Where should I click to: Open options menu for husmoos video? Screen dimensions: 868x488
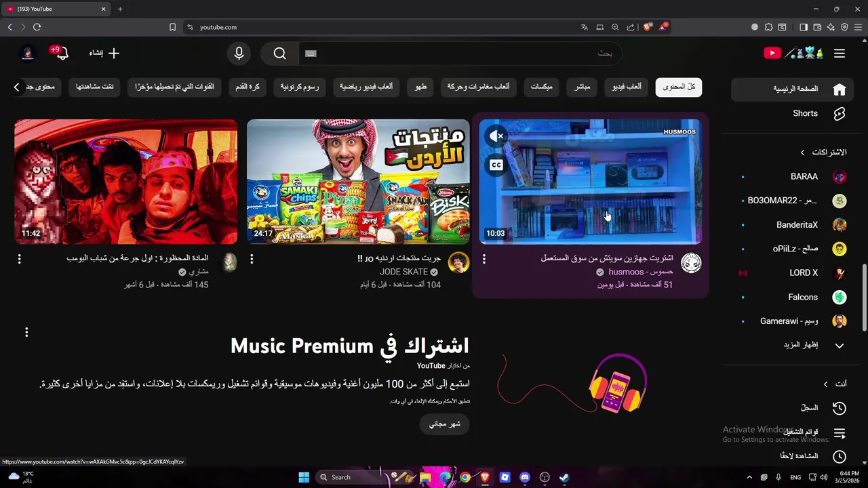click(x=484, y=259)
